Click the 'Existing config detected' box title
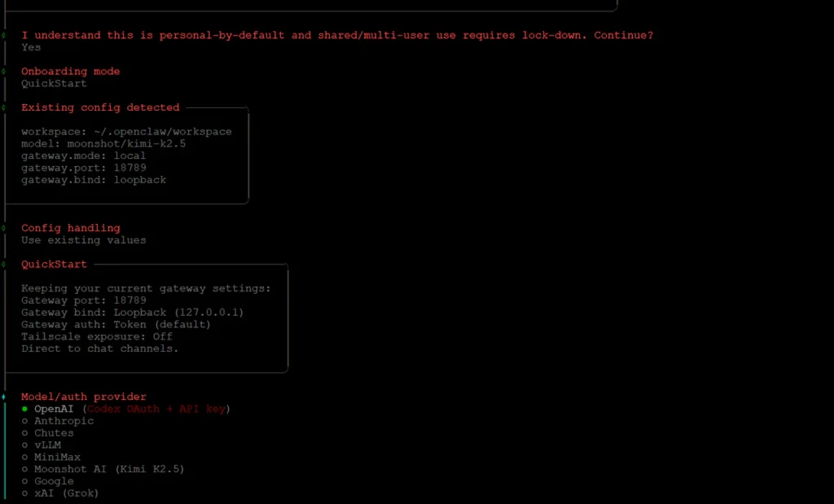 100,107
